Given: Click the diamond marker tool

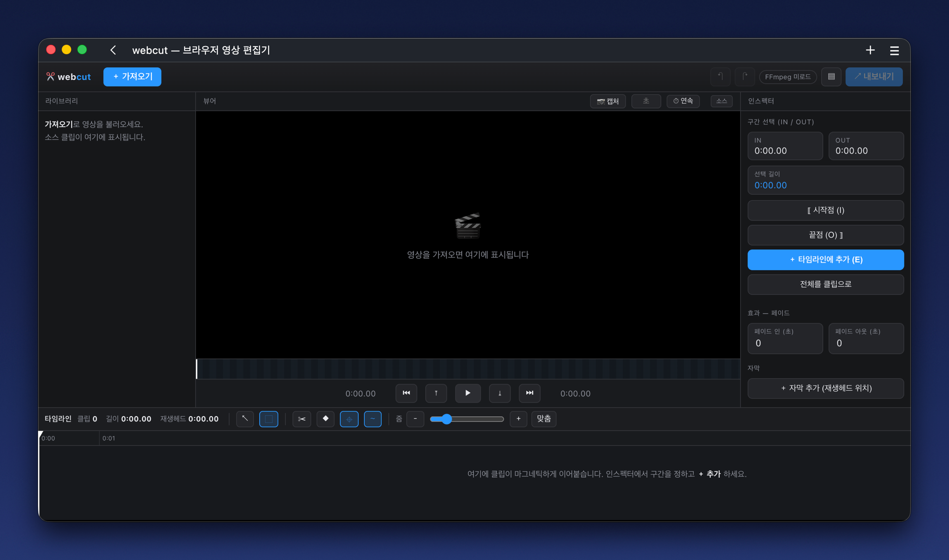Looking at the screenshot, I should pos(326,419).
